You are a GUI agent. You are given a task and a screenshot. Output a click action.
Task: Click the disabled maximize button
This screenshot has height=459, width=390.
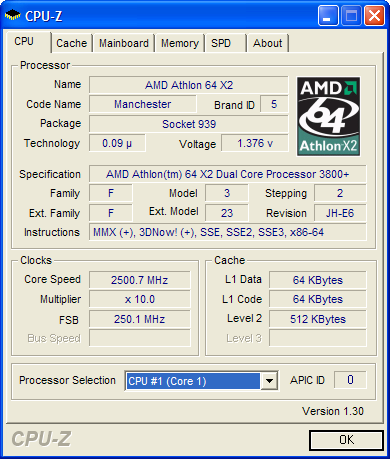point(351,15)
